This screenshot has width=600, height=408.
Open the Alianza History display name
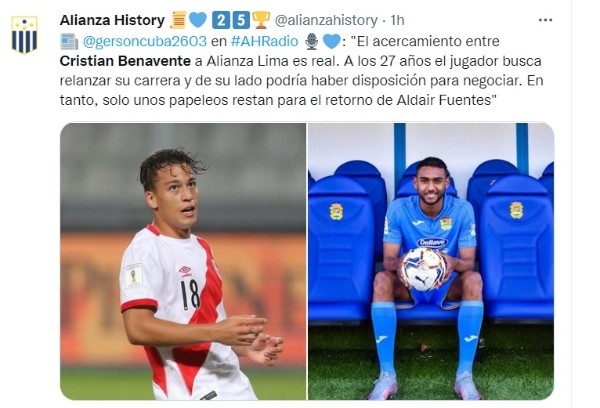coord(112,20)
